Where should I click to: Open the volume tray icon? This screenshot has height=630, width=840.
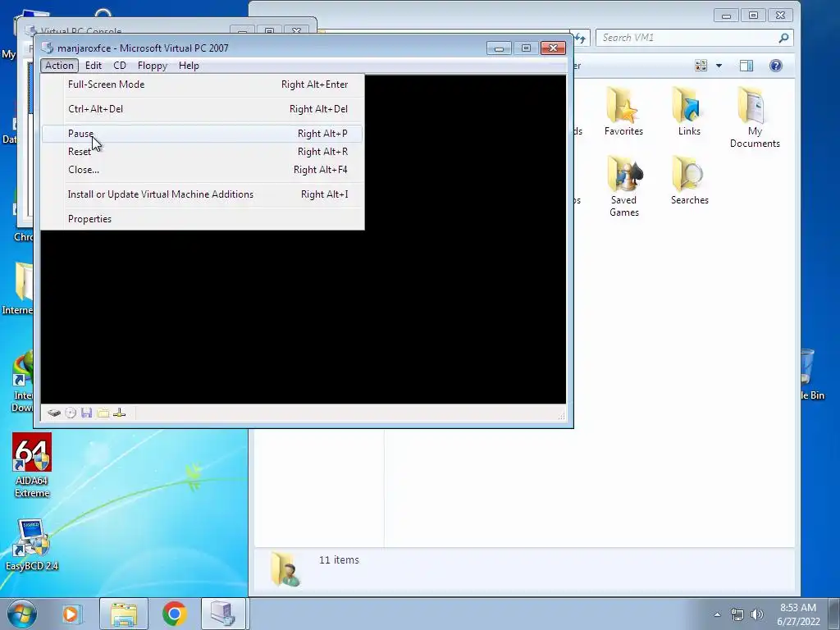(756, 614)
